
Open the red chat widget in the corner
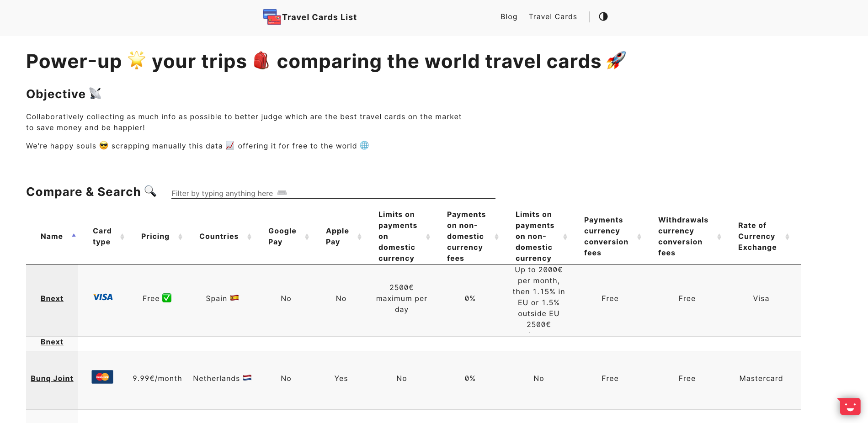pyautogui.click(x=849, y=406)
